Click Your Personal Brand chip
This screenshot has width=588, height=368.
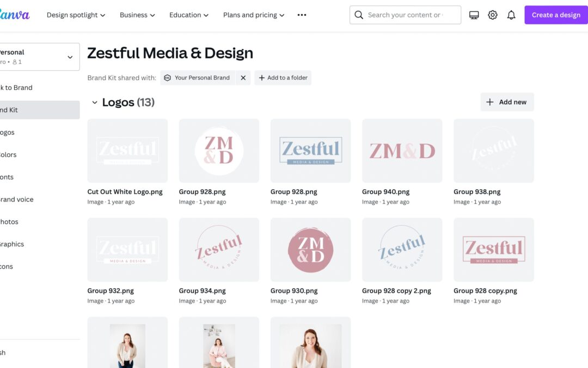198,78
